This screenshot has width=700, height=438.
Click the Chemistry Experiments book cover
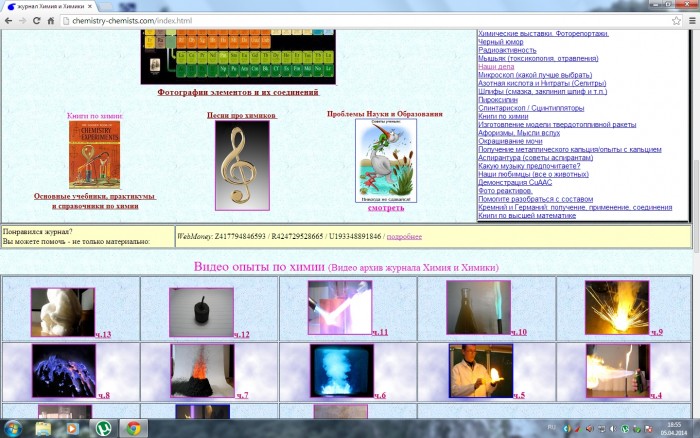(94, 154)
